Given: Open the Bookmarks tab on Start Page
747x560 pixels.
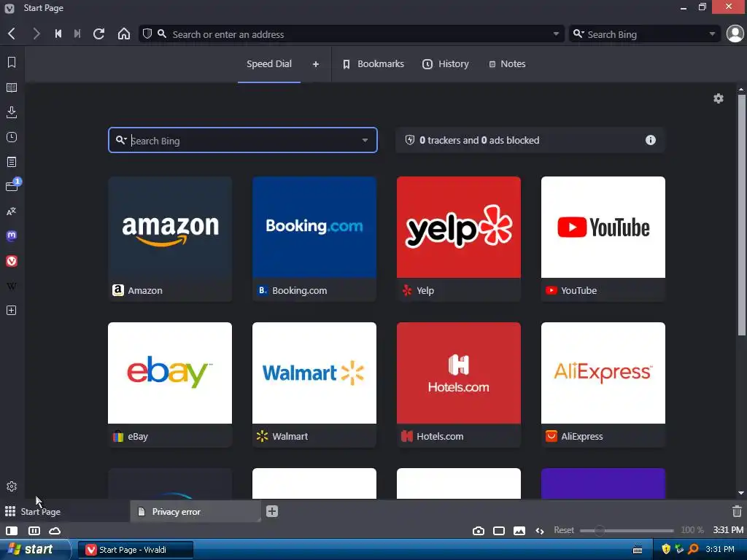Looking at the screenshot, I should (373, 64).
